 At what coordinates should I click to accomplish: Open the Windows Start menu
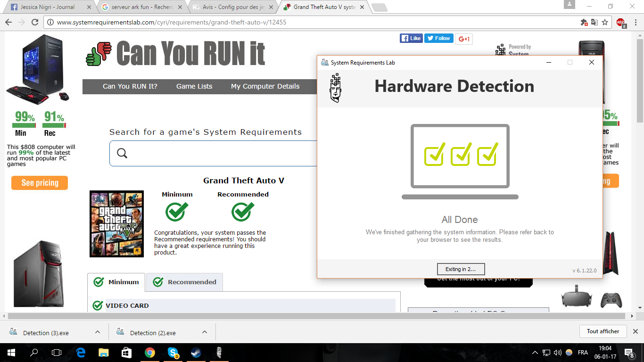coord(11,352)
